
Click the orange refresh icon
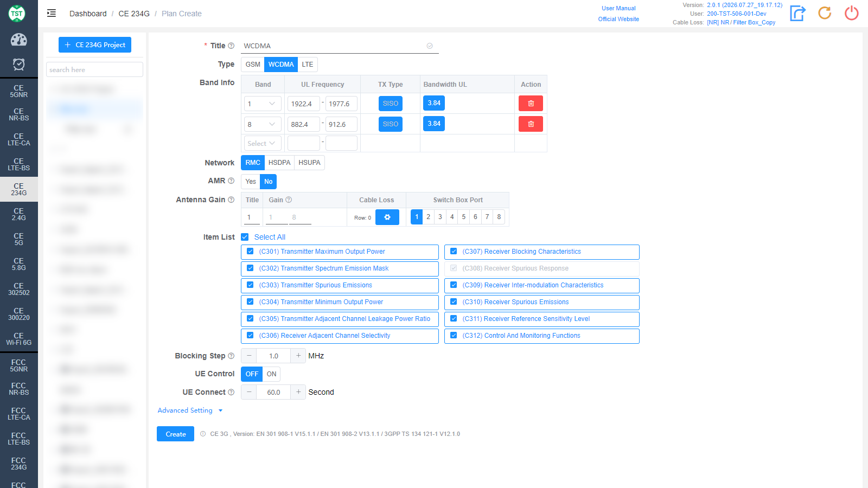point(825,13)
